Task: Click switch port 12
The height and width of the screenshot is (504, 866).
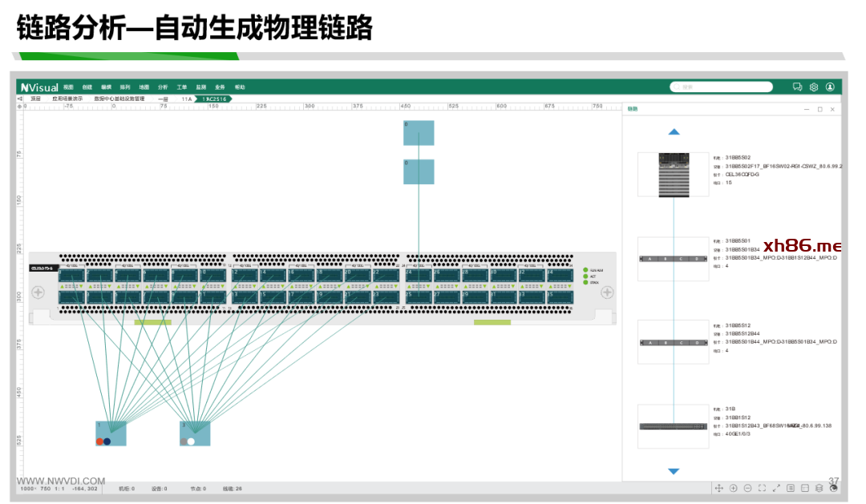Action: pos(245,275)
